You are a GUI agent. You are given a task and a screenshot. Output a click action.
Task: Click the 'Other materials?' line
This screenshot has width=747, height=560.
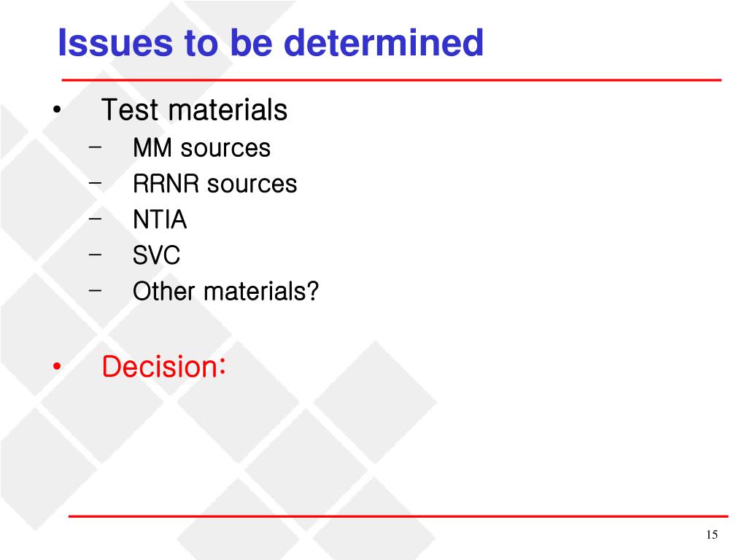tap(225, 291)
